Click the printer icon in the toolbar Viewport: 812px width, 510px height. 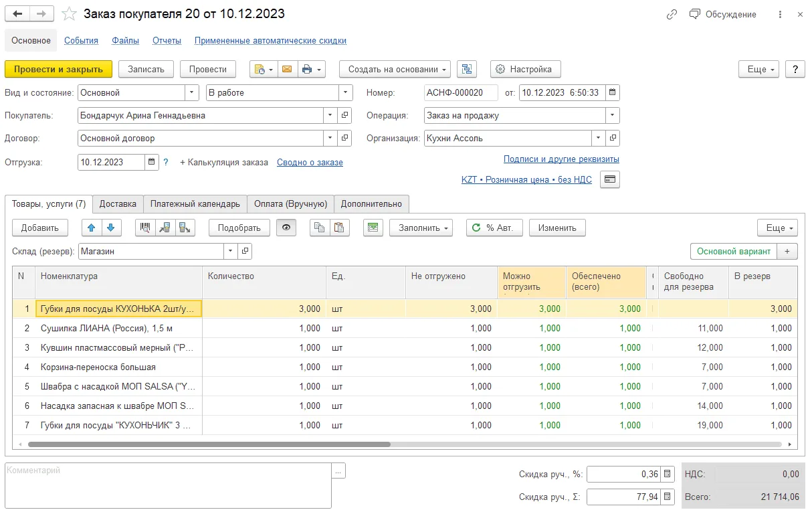click(311, 69)
